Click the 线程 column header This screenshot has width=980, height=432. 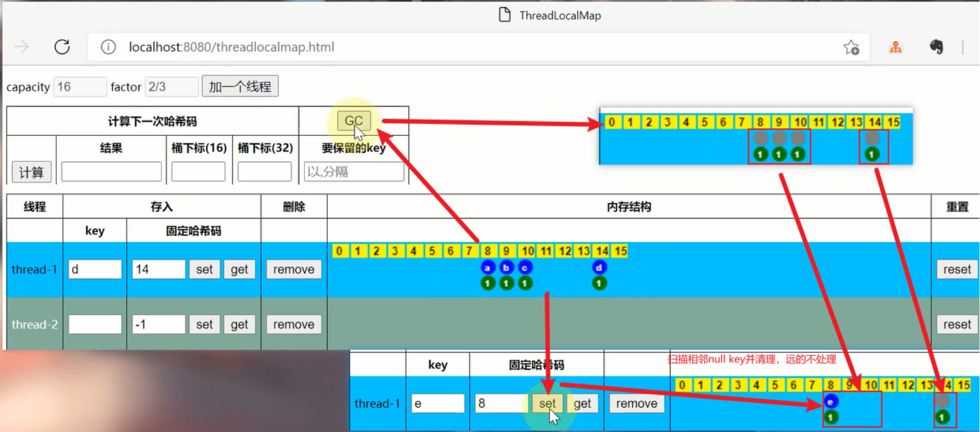35,207
